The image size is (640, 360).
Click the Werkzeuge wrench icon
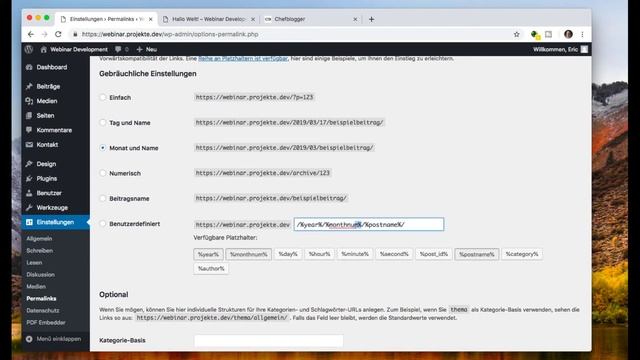click(29, 208)
